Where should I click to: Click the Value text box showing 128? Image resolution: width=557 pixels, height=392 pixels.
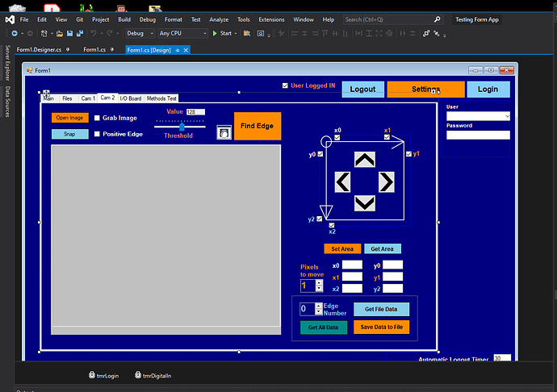point(195,112)
